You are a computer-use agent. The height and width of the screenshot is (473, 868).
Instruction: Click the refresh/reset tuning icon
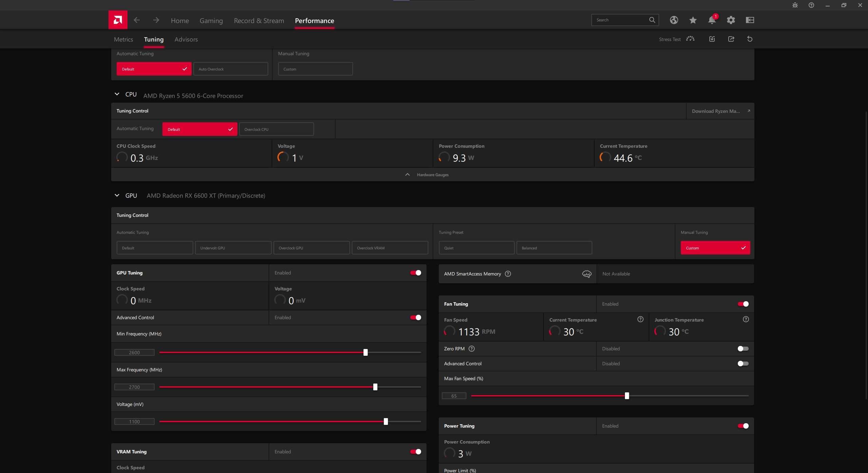tap(750, 39)
